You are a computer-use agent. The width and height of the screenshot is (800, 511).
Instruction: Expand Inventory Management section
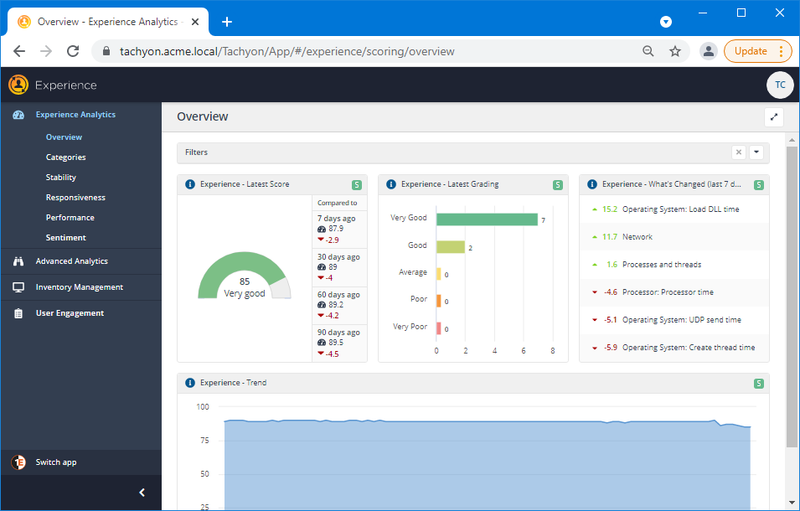click(x=81, y=287)
